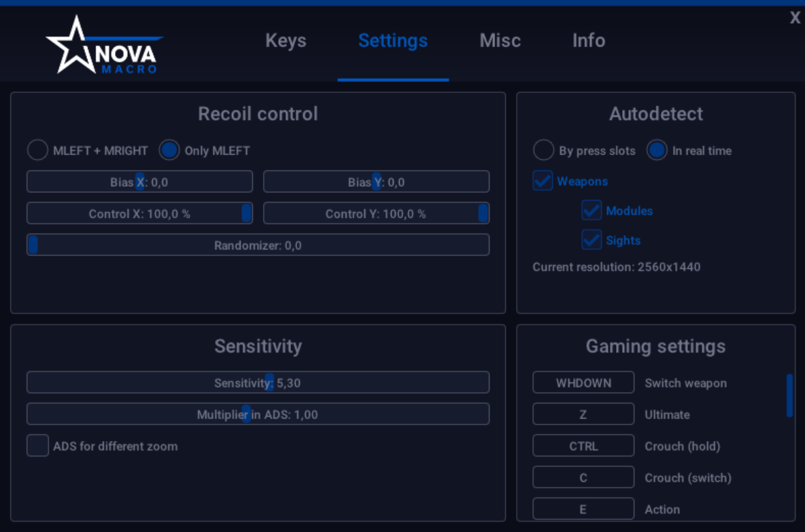
Task: Select the MLEFT + MRIGHT radio option
Action: [37, 150]
